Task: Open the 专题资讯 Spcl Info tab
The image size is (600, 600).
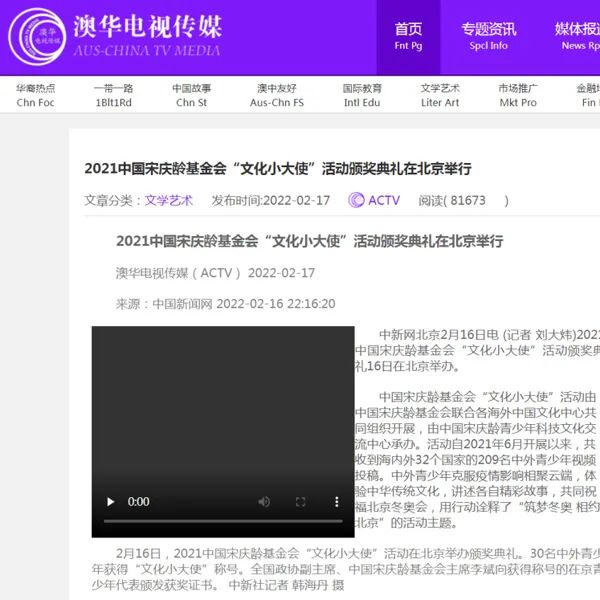Action: 489,36
